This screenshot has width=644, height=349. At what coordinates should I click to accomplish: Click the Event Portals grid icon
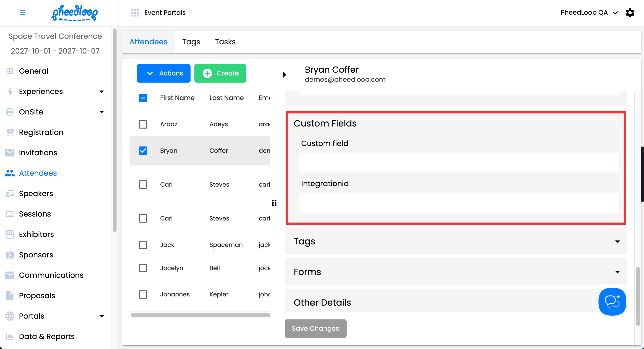[135, 13]
